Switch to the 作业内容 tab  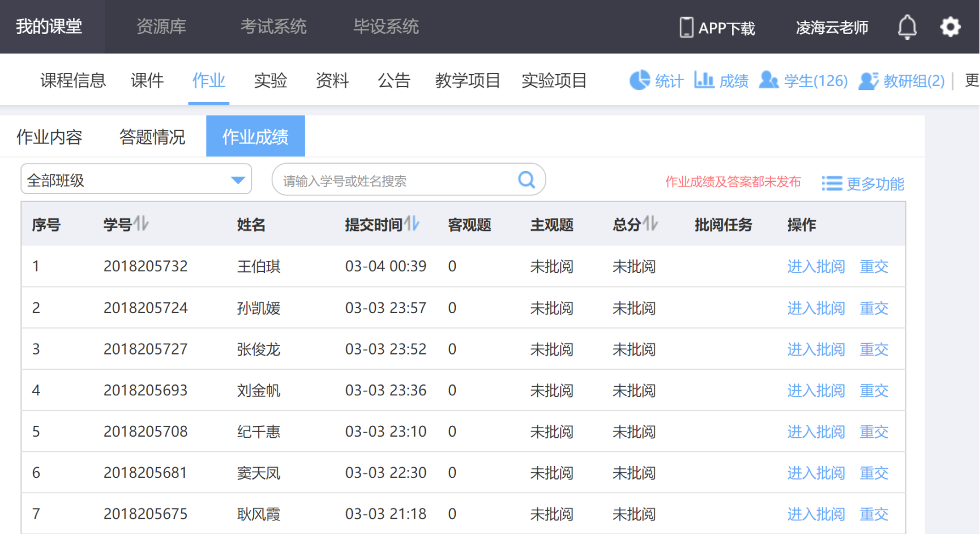click(49, 136)
